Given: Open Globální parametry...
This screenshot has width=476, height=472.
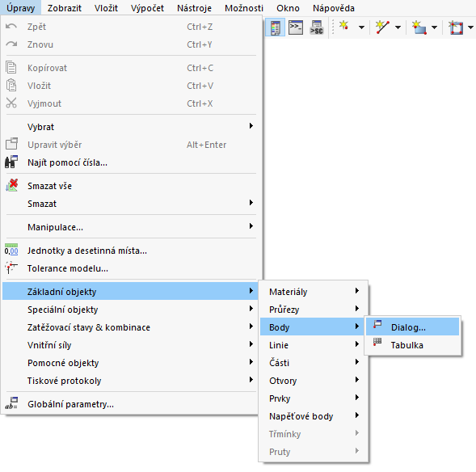Looking at the screenshot, I should point(130,404).
